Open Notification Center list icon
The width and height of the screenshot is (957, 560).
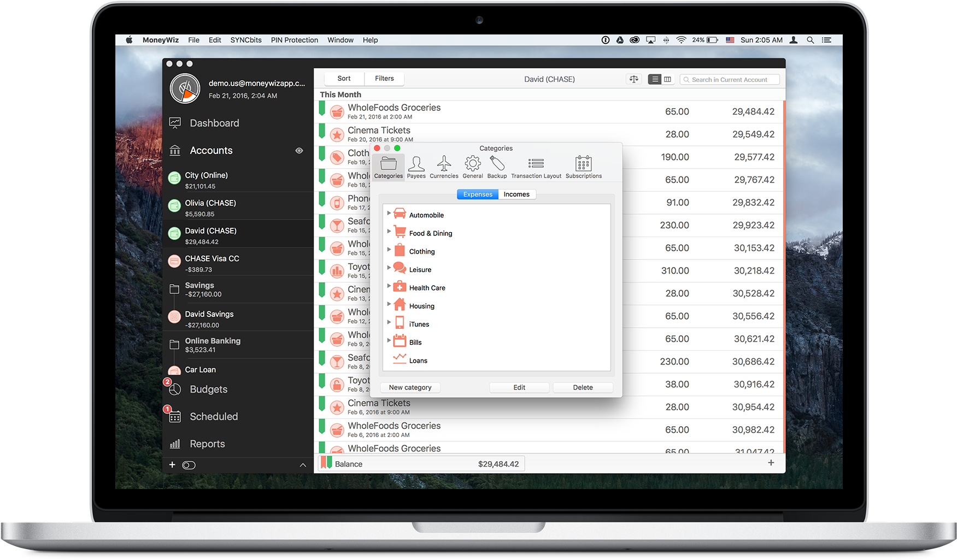pyautogui.click(x=826, y=40)
